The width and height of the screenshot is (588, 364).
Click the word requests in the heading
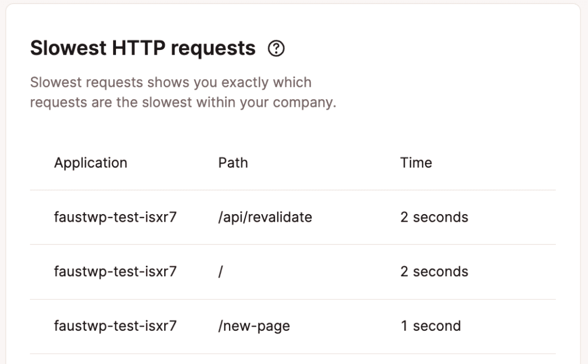(x=213, y=49)
